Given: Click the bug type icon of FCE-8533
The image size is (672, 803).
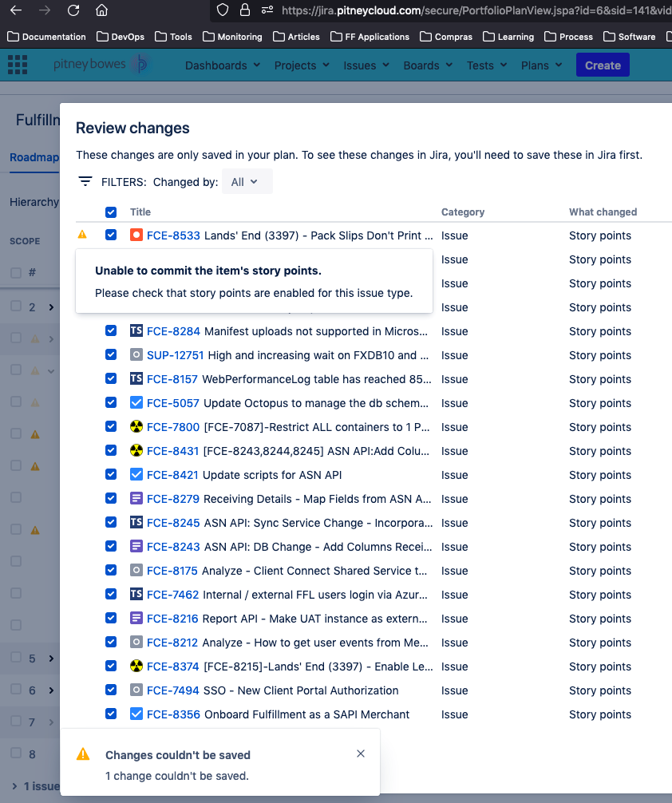Looking at the screenshot, I should click(x=136, y=235).
